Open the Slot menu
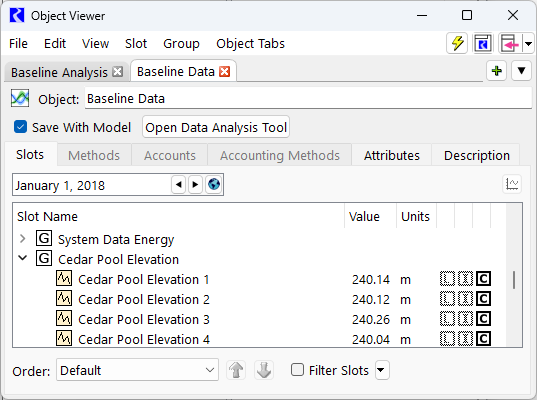537x400 pixels. (x=136, y=43)
